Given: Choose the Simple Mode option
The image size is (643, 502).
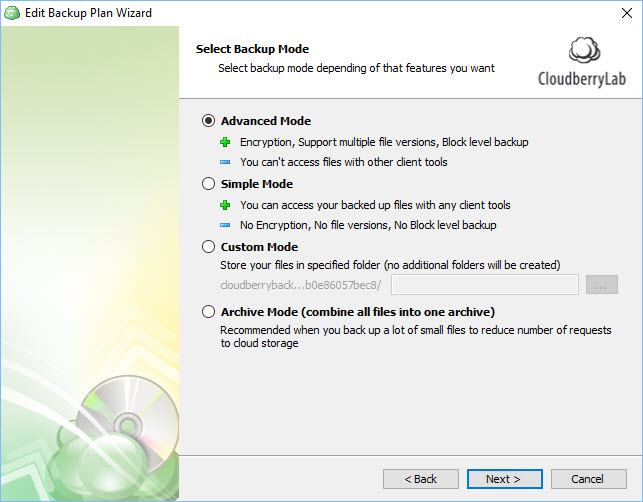Looking at the screenshot, I should [208, 184].
